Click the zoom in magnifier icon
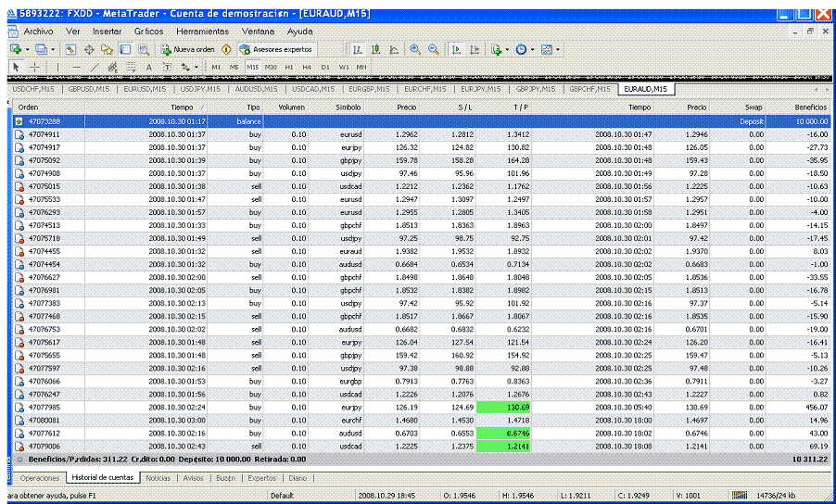The width and height of the screenshot is (836, 504). click(x=414, y=49)
